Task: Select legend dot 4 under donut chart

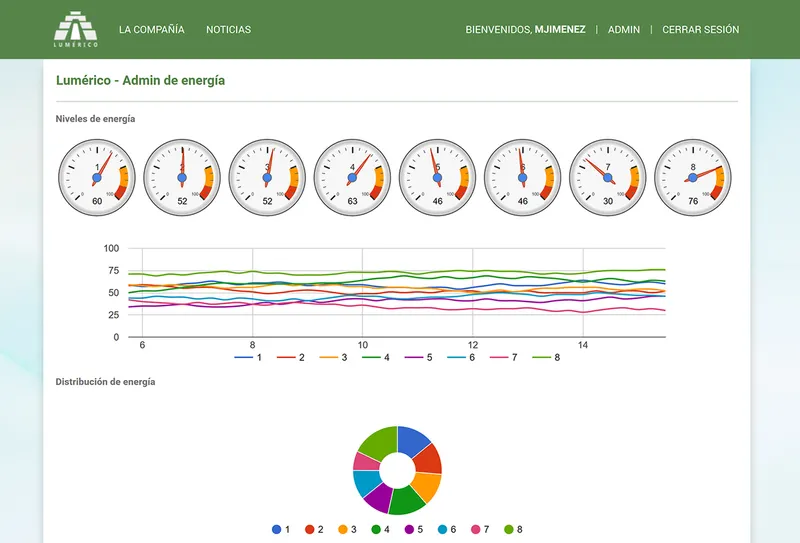Action: 381,529
